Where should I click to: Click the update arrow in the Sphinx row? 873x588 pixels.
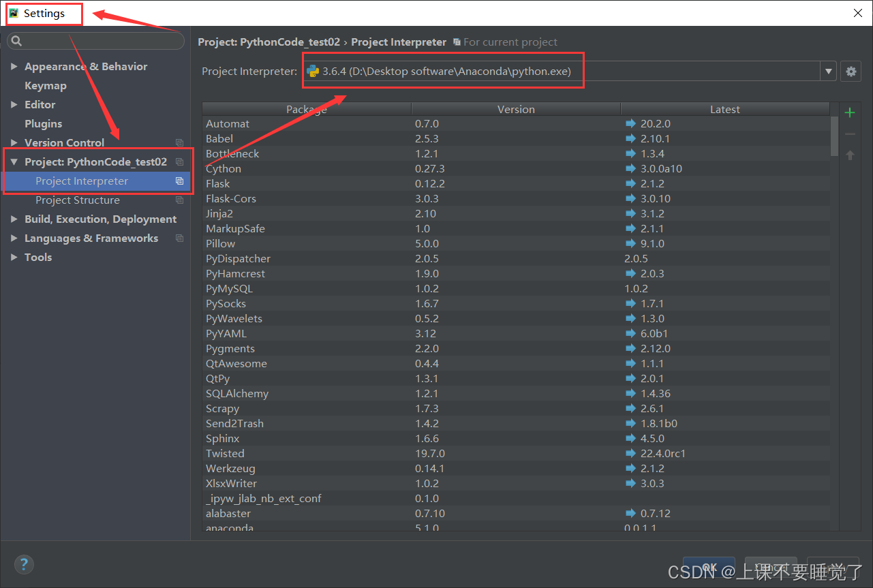(630, 439)
